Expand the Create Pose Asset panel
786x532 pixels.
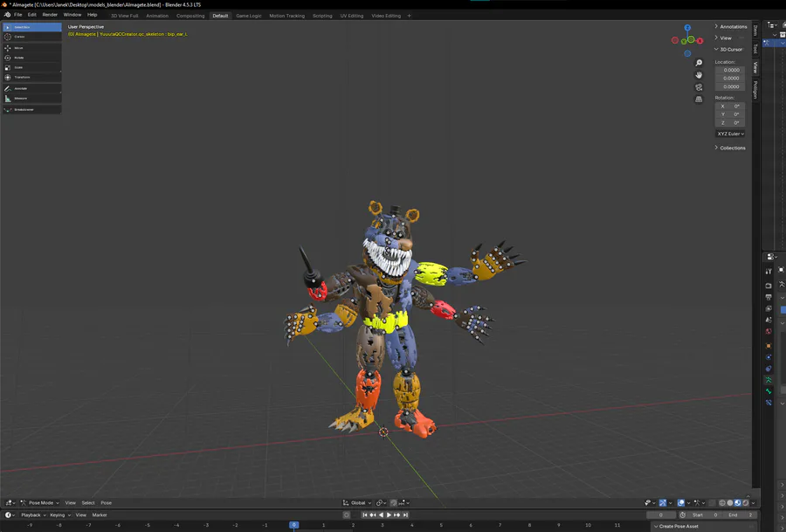click(676, 526)
